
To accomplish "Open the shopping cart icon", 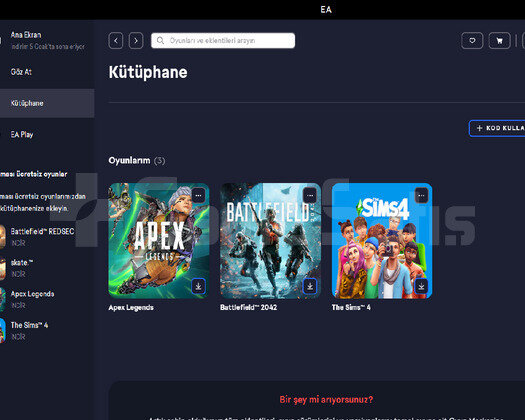I will click(500, 41).
